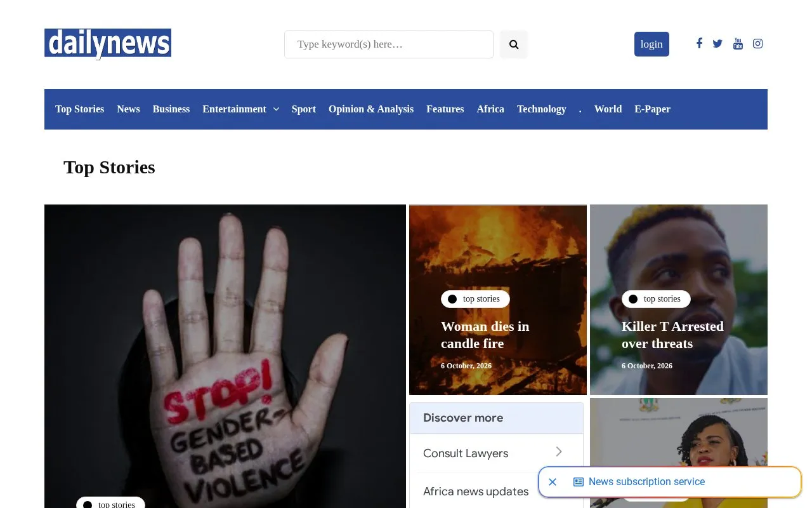
Task: Open the Twitter social icon
Action: point(717,44)
